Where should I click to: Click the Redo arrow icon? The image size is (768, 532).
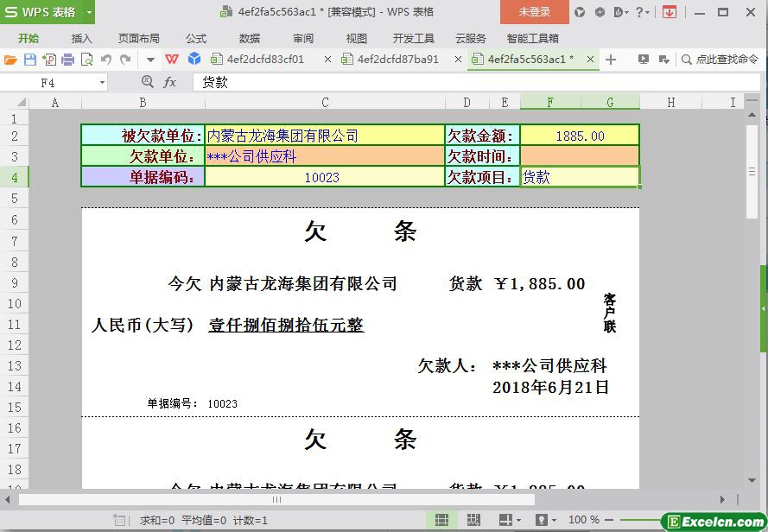125,60
